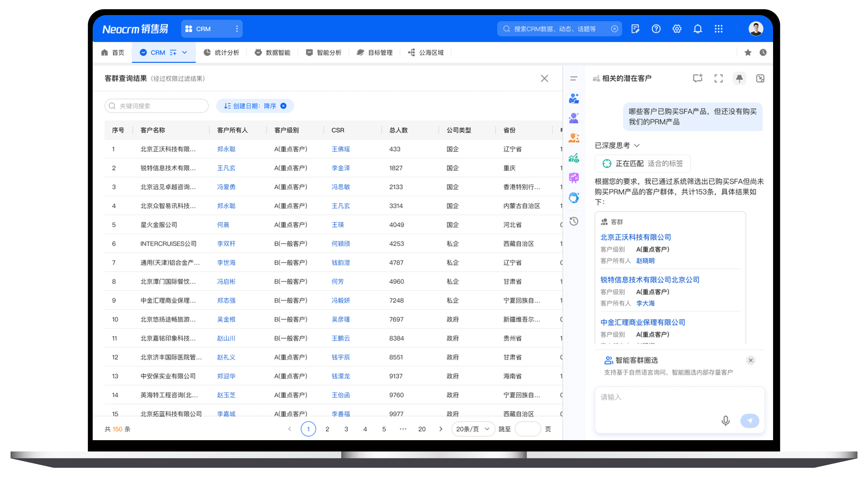
Task: Expand the 已深度思考 section
Action: (x=637, y=145)
